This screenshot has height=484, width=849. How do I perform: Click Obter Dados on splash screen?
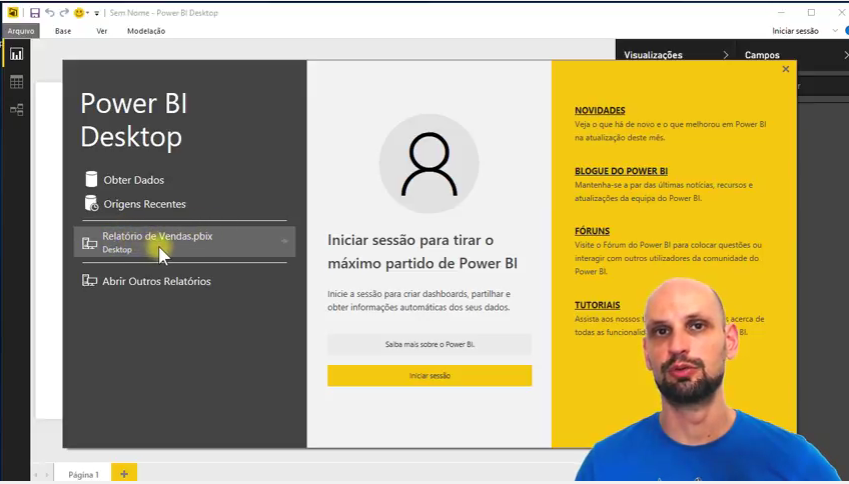pyautogui.click(x=134, y=180)
